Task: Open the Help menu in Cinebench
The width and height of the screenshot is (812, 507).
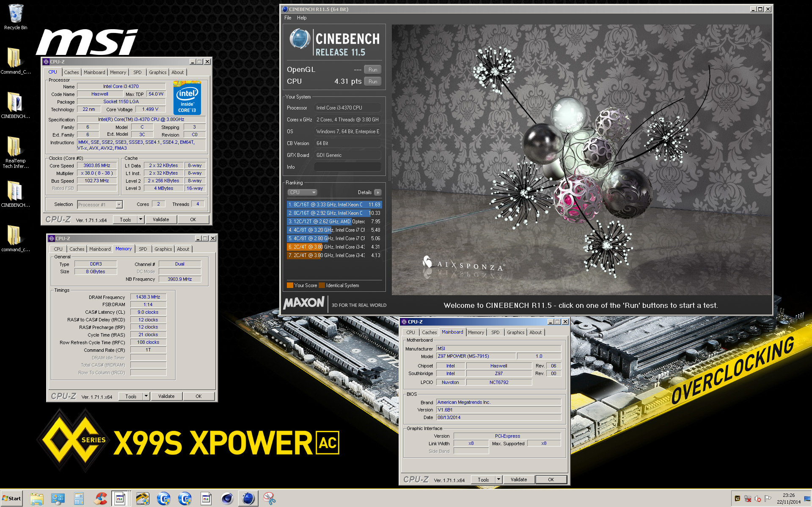Action: pos(302,18)
